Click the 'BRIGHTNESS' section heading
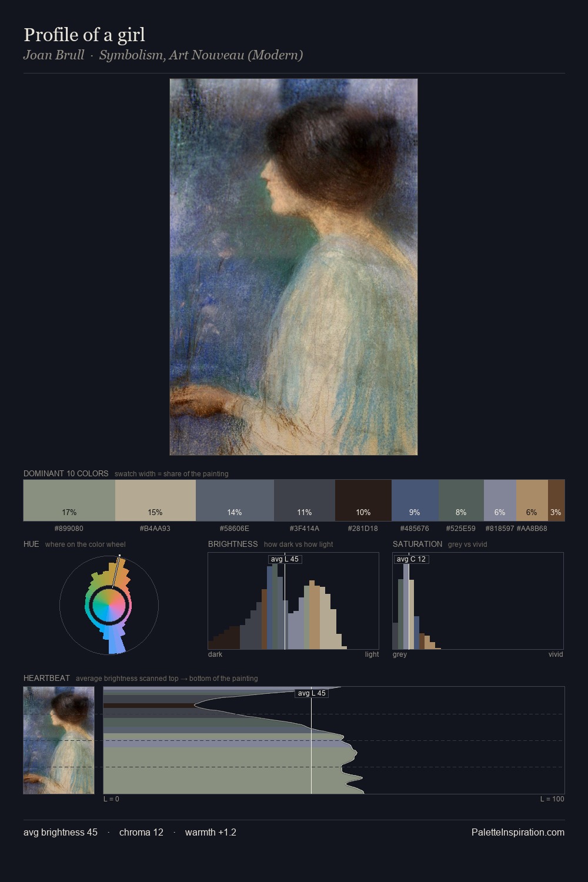Image resolution: width=588 pixels, height=882 pixels. 233,544
